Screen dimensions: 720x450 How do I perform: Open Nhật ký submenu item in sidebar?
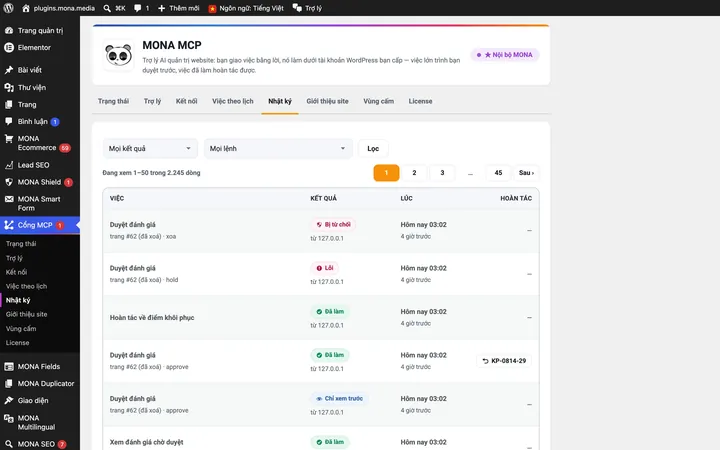pyautogui.click(x=18, y=300)
